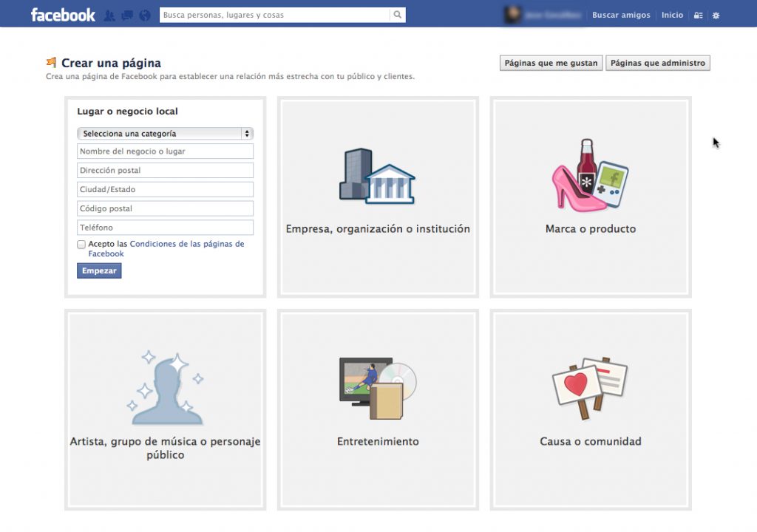Click Artista, grupo de música o personaje público
This screenshot has height=532, width=757.
pyautogui.click(x=165, y=448)
